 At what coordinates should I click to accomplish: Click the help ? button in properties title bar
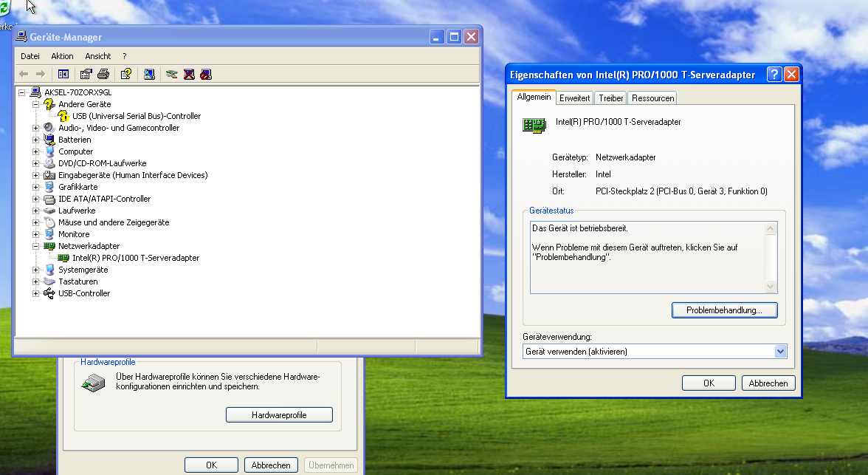tap(774, 75)
